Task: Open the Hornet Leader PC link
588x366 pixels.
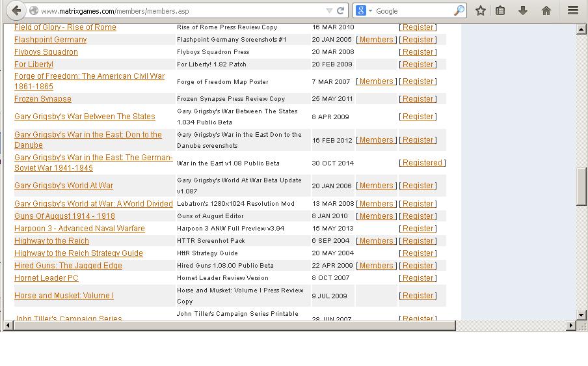Action: [x=46, y=278]
